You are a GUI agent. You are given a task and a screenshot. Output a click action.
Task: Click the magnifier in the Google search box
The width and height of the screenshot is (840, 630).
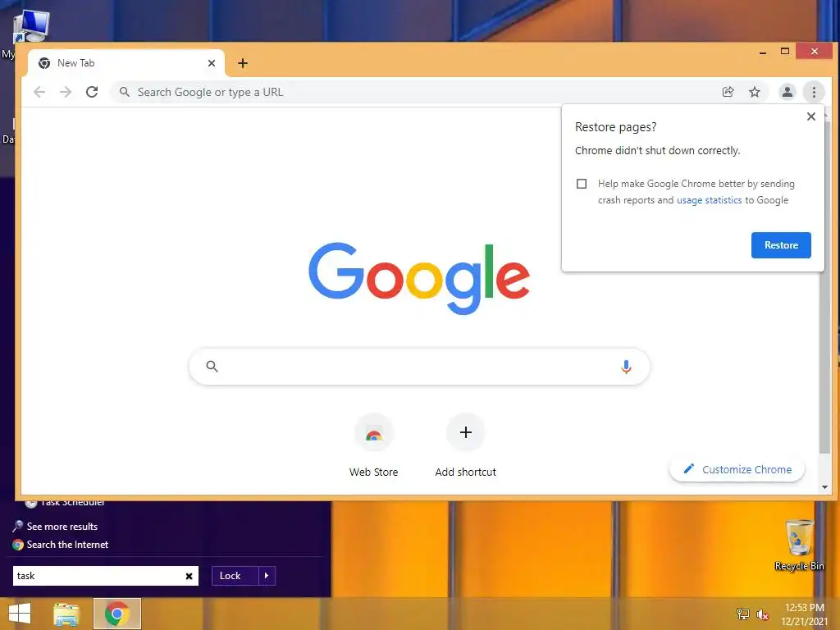click(212, 367)
